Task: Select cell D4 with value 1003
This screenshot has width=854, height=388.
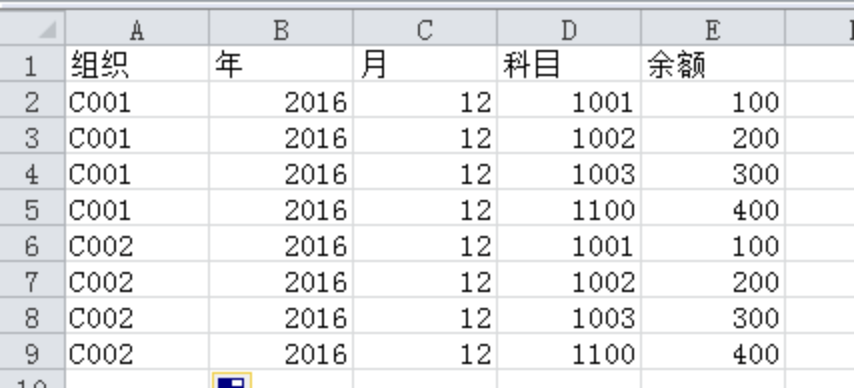Action: (569, 172)
